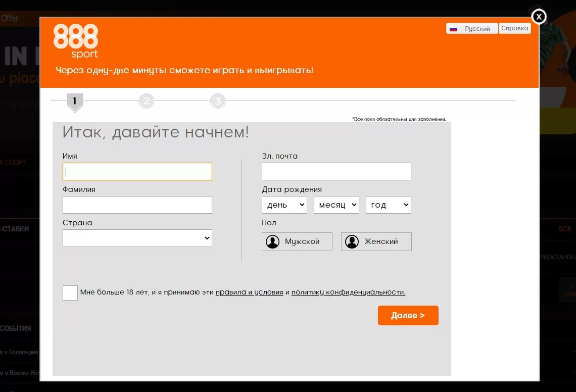
Task: Enable the 18+ terms acceptance checkbox
Action: tap(70, 292)
